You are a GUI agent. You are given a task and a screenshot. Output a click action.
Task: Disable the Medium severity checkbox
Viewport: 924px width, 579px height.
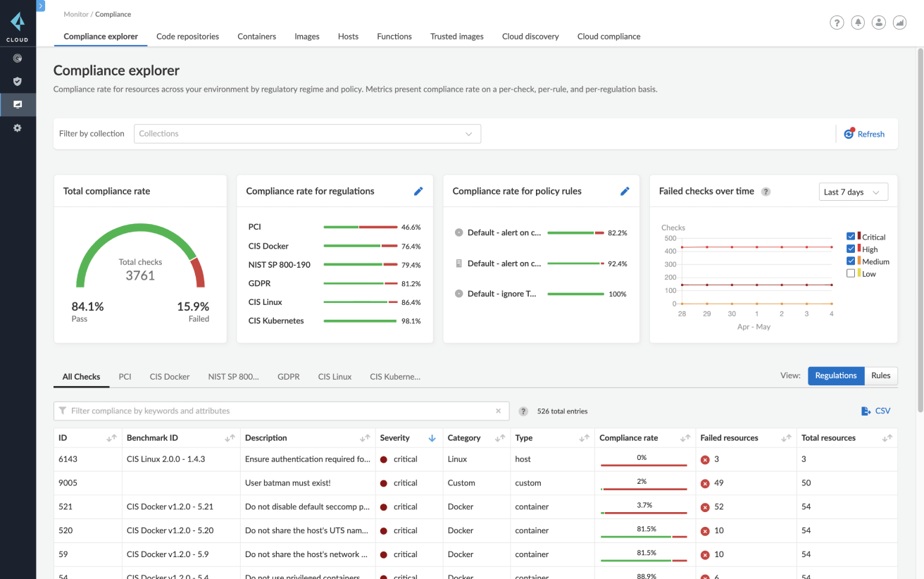click(x=851, y=261)
